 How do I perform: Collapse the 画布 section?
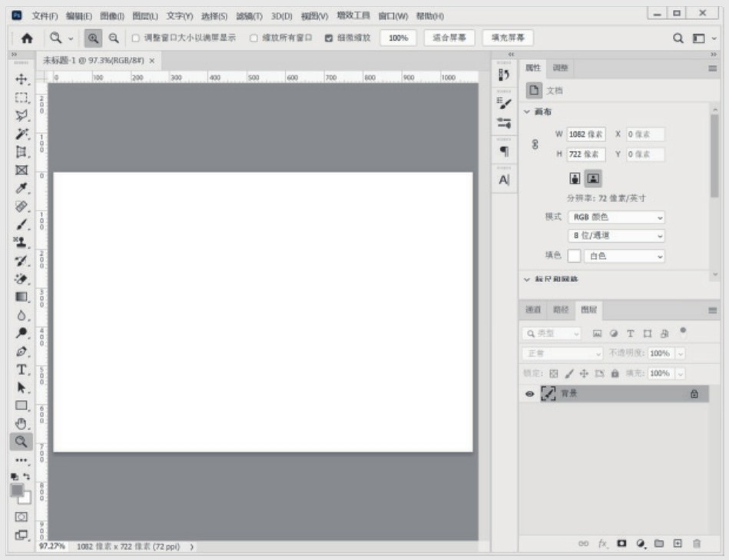(527, 112)
